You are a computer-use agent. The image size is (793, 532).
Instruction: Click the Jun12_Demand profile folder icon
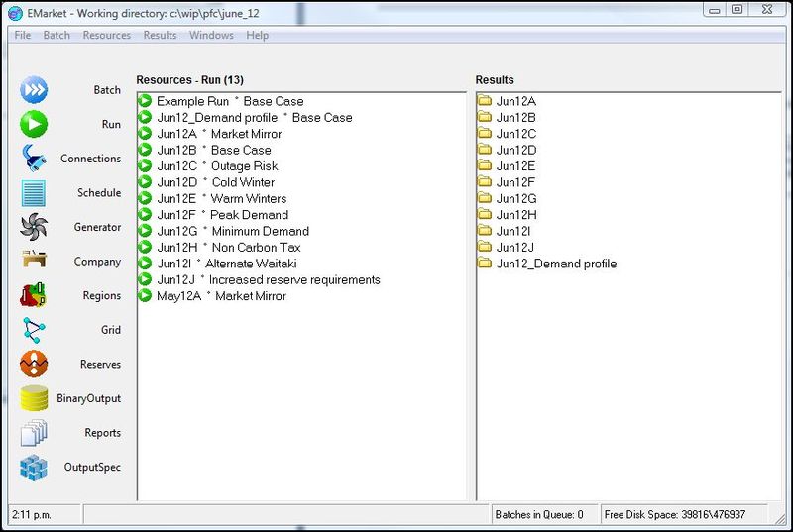click(485, 263)
